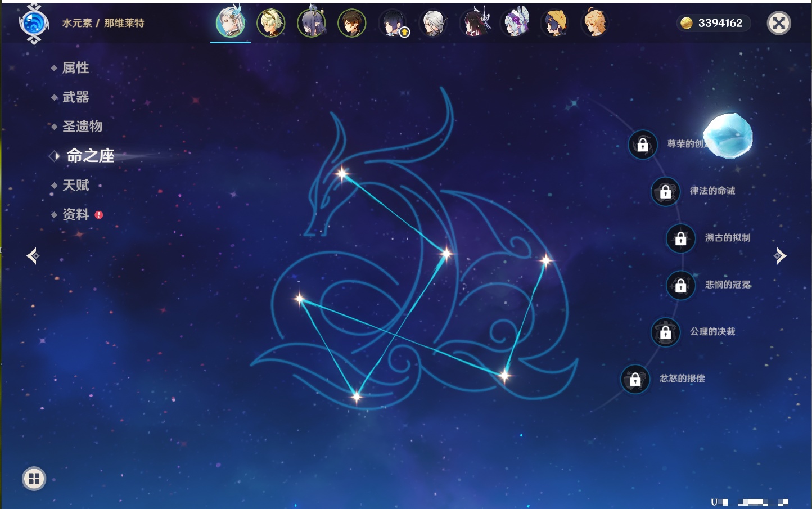Select the locked 悲悯的冠冕 constellation node
Screen dimensions: 812x509
(x=680, y=285)
